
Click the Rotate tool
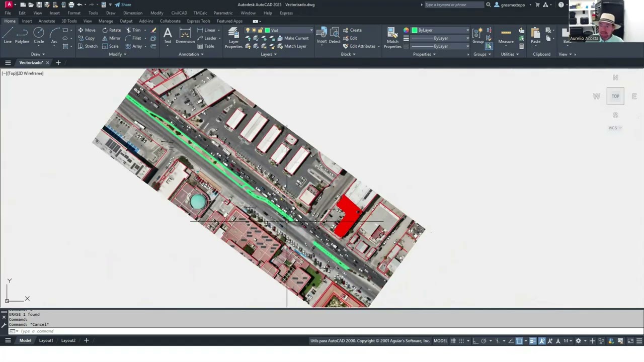tap(111, 30)
